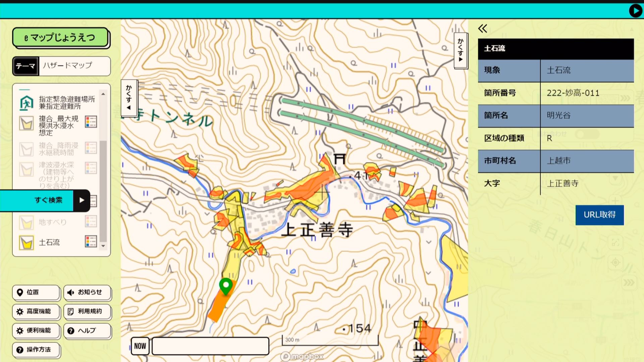Screen dimensions: 644x362
Task: Toggle the 複合_最大規模洪水浸水想定 layer icon
Action: (26, 123)
